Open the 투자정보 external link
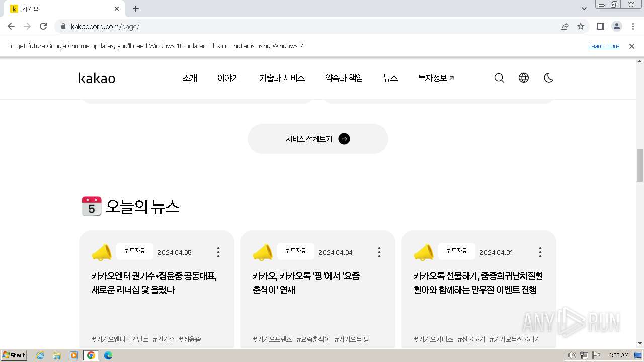Viewport: 644px width, 362px height. pos(436,78)
